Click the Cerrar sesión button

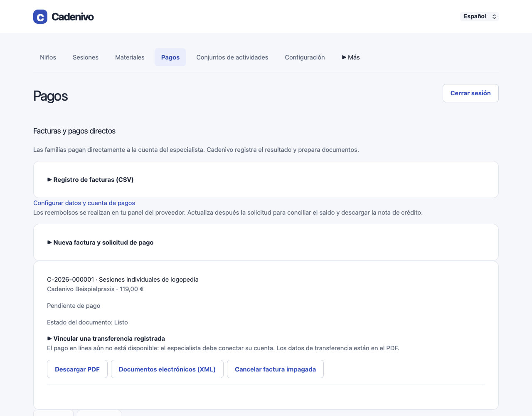coord(470,93)
